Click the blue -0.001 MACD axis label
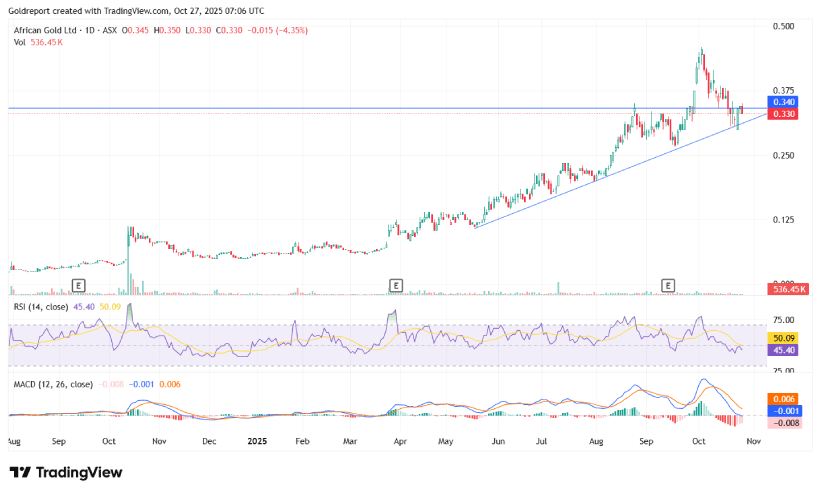This screenshot has width=817, height=484. [x=782, y=410]
